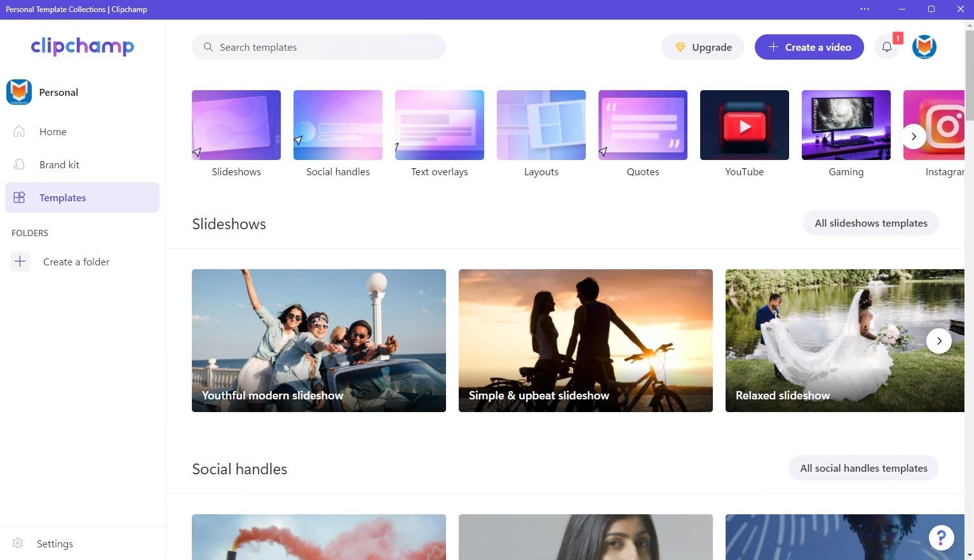Click the Personal workspace avatar icon
Viewport: 974px width, 560px height.
pyautogui.click(x=19, y=92)
